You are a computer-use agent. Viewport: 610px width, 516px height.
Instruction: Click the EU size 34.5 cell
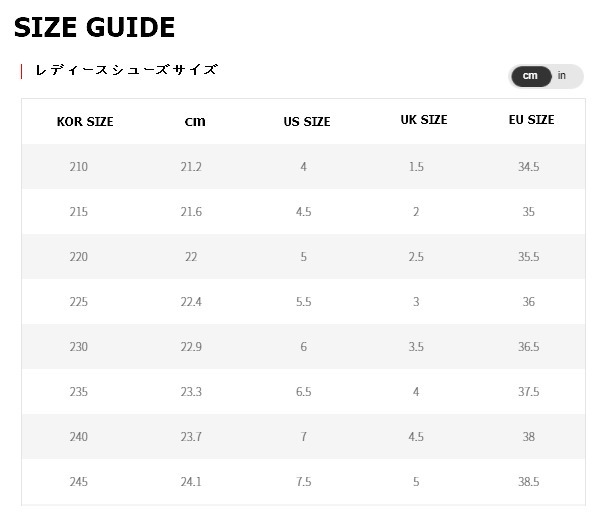click(x=528, y=167)
